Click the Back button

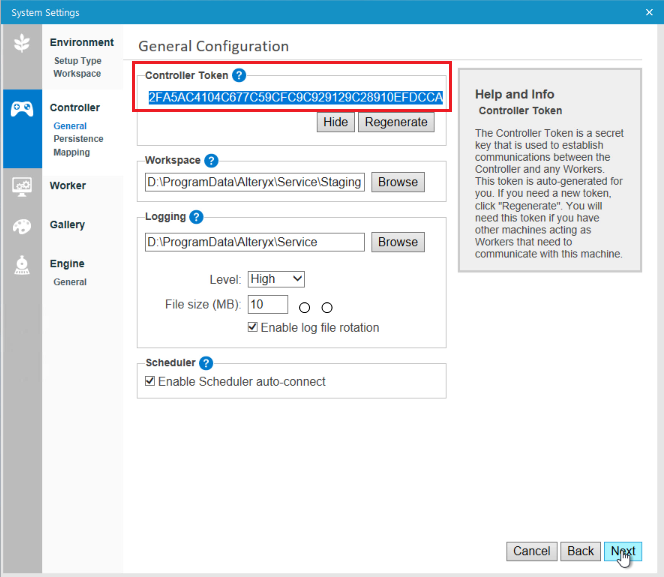point(581,551)
